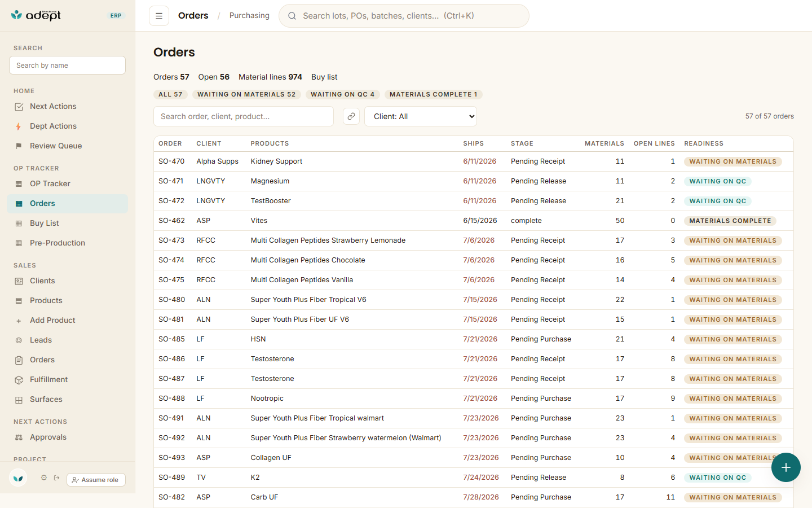Open order SO-462 Vites row
Viewport: 812px width, 508px height.
coord(474,221)
